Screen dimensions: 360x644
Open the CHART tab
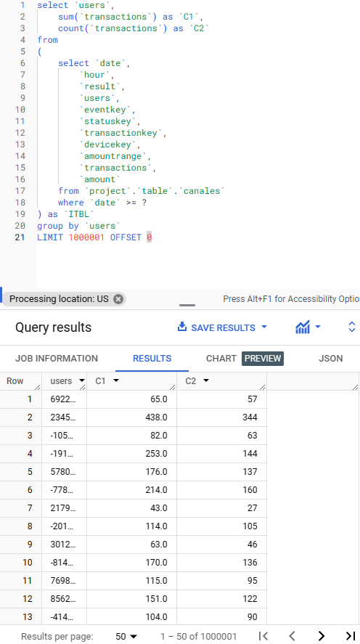coord(221,359)
